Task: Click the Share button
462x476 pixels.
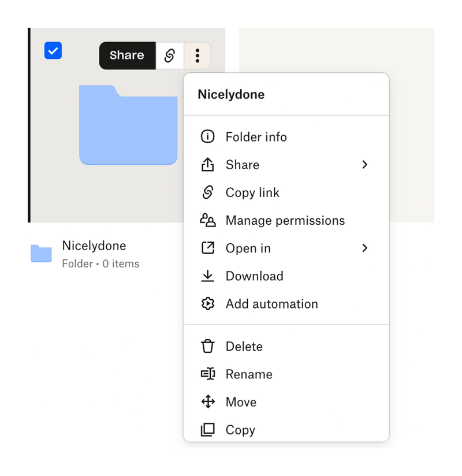Action: (x=127, y=55)
